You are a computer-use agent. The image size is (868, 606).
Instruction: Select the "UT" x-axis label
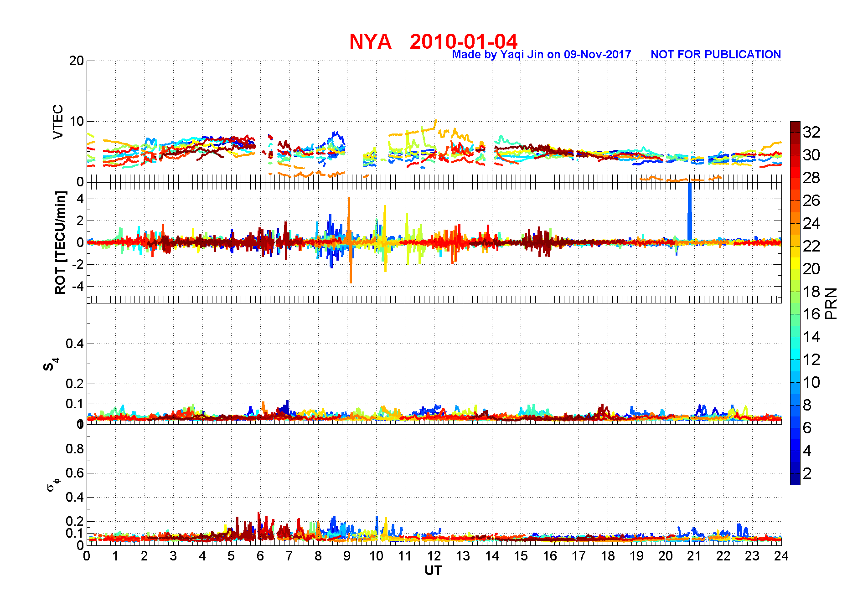tap(433, 570)
